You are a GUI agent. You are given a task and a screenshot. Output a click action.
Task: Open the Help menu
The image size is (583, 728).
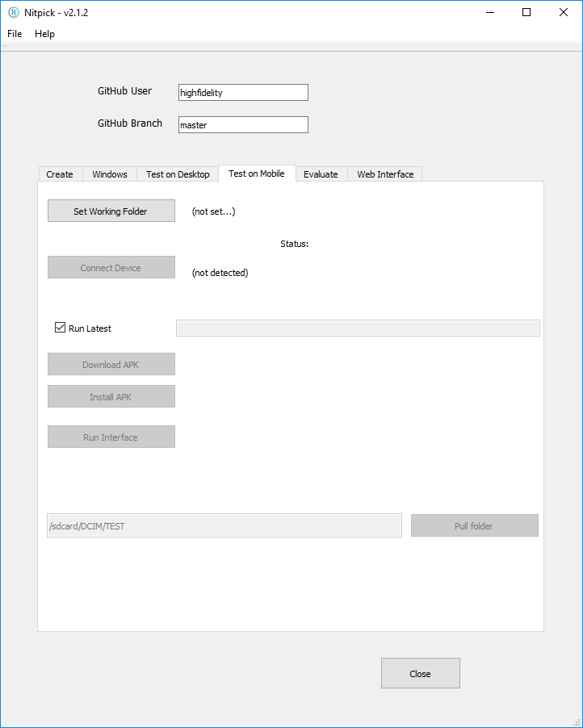pos(44,33)
